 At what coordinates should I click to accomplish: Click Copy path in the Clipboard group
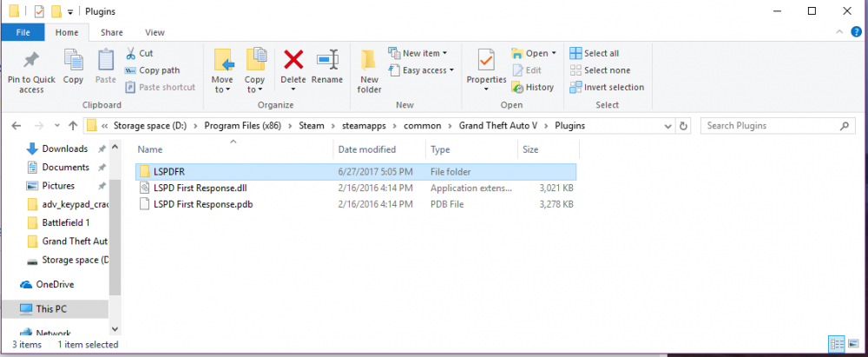(x=152, y=70)
